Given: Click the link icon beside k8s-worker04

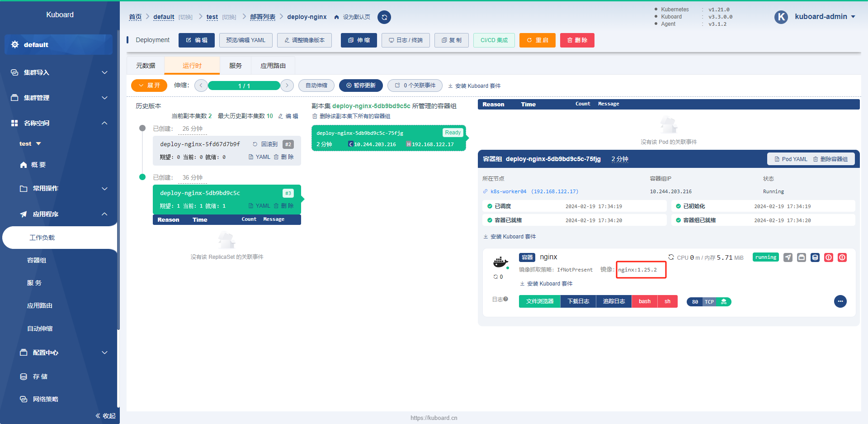Looking at the screenshot, I should coord(485,191).
